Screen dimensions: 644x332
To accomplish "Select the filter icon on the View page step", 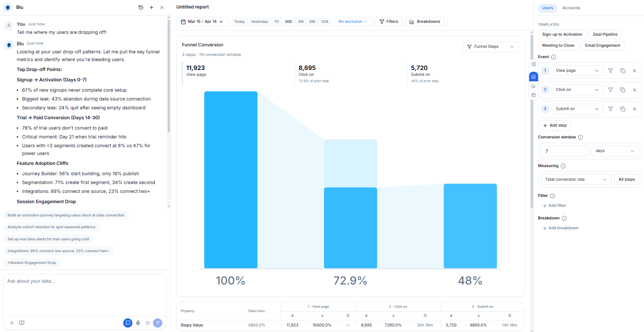I will pyautogui.click(x=611, y=70).
